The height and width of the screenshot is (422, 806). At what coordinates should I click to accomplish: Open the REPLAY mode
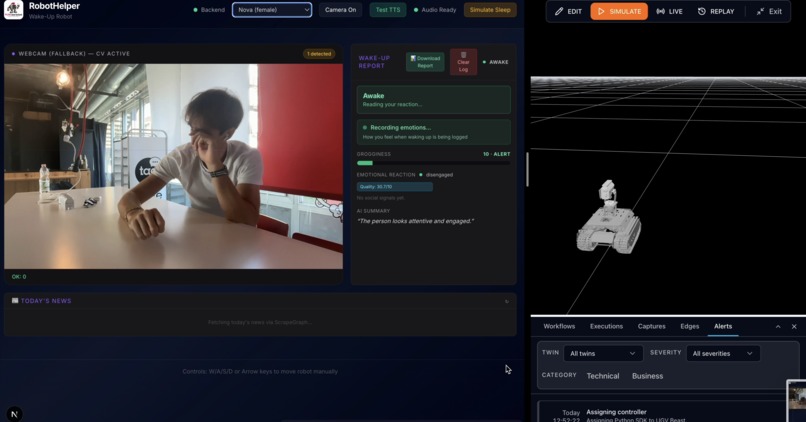click(716, 11)
